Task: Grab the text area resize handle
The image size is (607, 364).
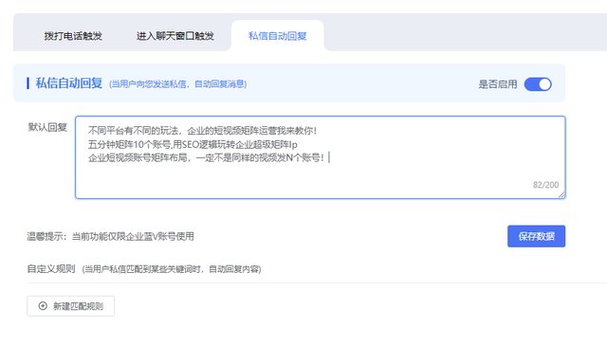Action: 561,195
